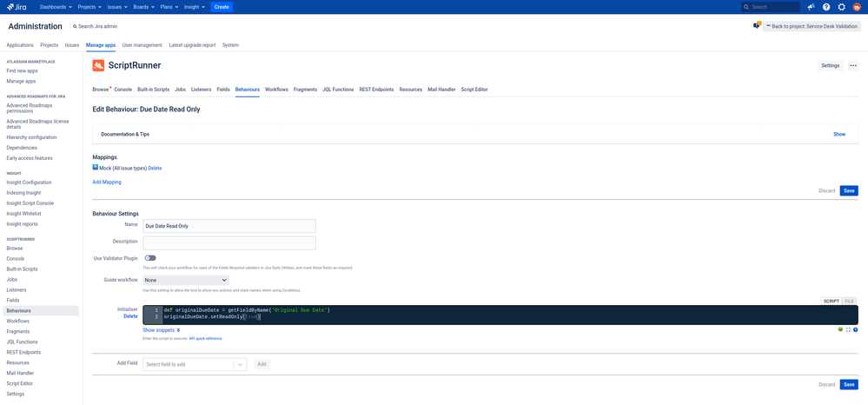The width and height of the screenshot is (868, 405).
Task: Switch initialiser to FILE mode
Action: (849, 301)
